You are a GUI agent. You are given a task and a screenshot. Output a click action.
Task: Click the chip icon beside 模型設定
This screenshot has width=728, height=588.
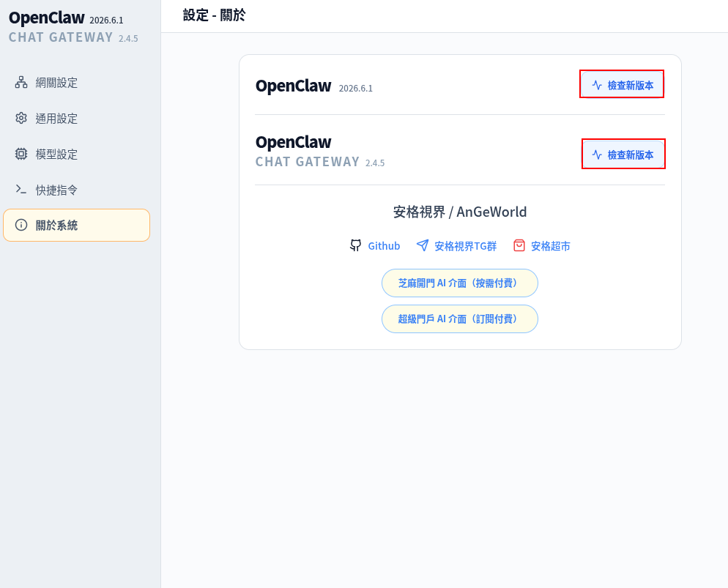[x=21, y=154]
